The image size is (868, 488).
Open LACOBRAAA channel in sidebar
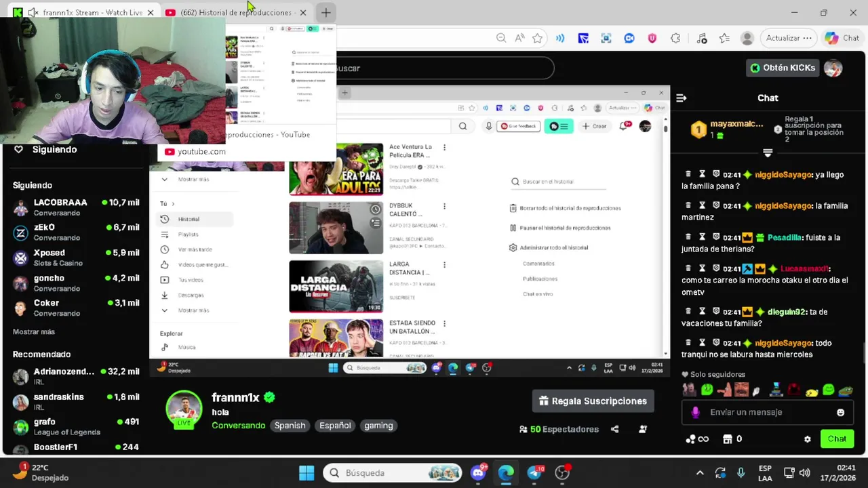point(76,207)
